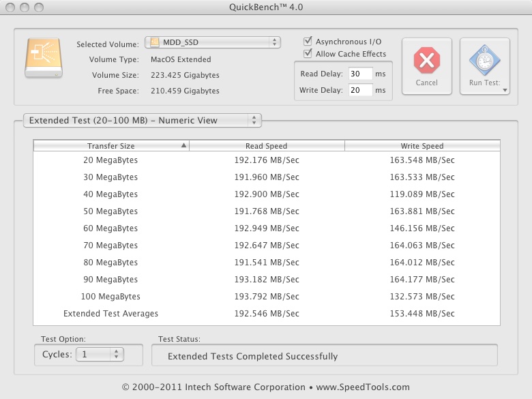Select the 30 MegaBytes row
The height and width of the screenshot is (399, 532).
266,177
